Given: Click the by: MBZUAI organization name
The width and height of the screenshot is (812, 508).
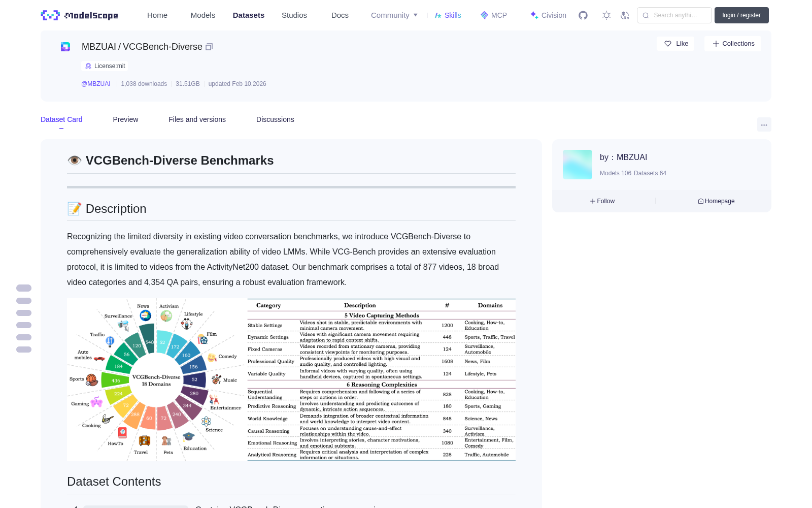Looking at the screenshot, I should (623, 157).
